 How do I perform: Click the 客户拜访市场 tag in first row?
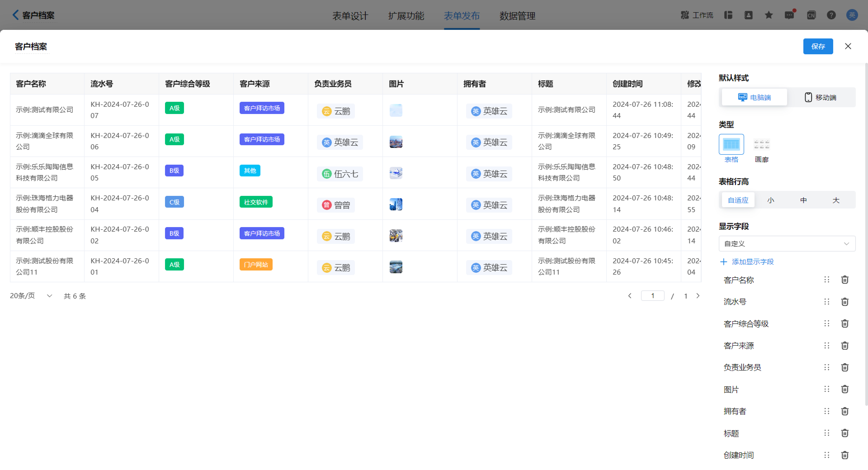pos(262,108)
